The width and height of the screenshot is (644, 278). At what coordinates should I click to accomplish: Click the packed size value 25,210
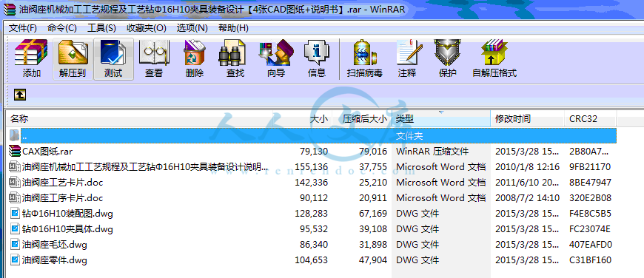[x=372, y=183]
